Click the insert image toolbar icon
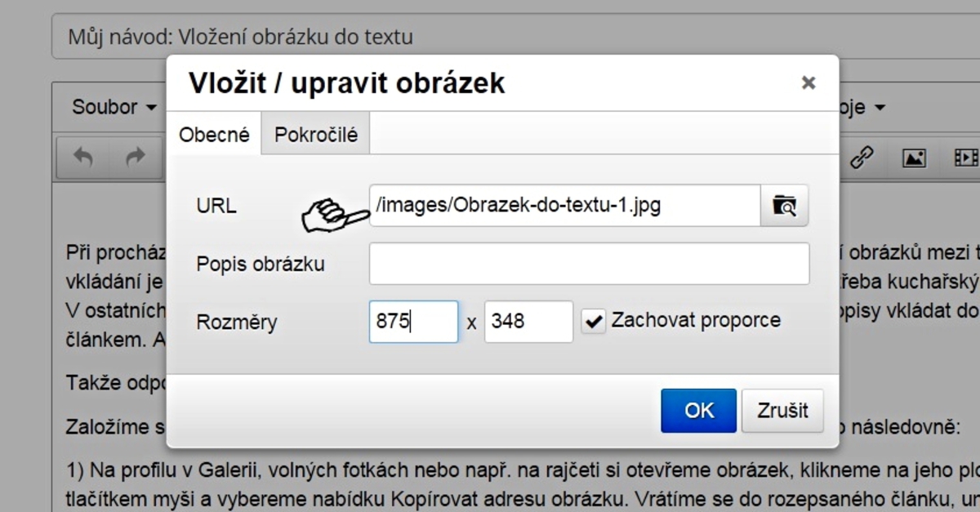Screen dimensions: 980x512 click(x=913, y=157)
